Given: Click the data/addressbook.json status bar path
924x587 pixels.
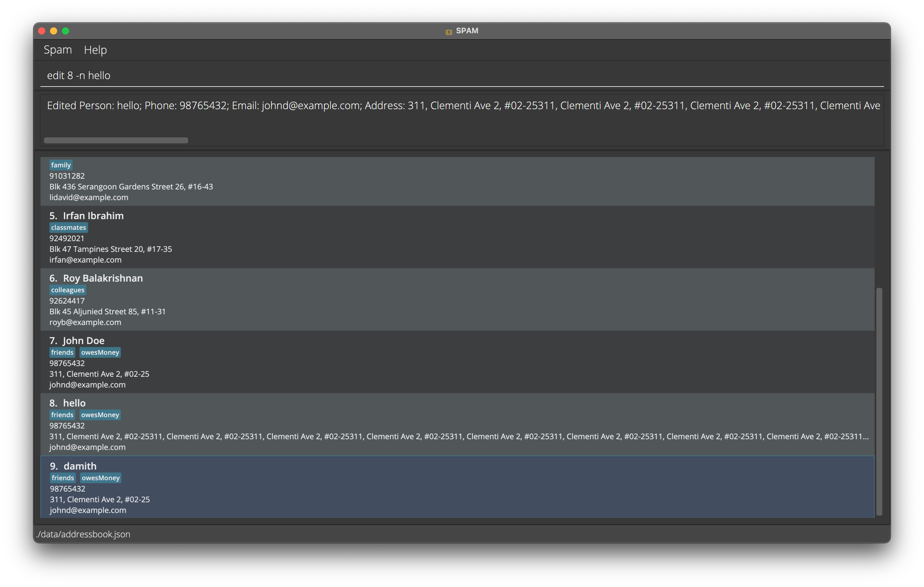Looking at the screenshot, I should point(83,534).
